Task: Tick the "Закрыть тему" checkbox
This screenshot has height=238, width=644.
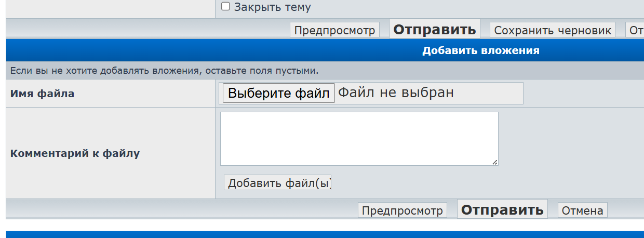Action: click(225, 7)
